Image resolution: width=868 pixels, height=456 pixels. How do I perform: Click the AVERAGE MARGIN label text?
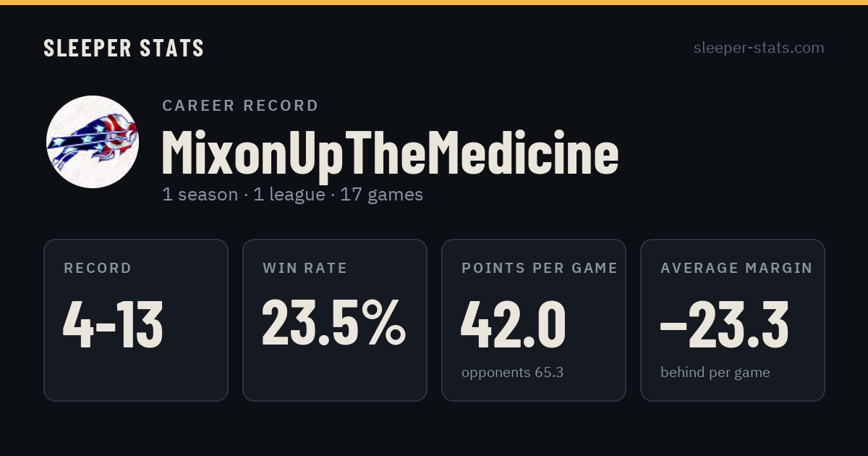[x=736, y=269]
